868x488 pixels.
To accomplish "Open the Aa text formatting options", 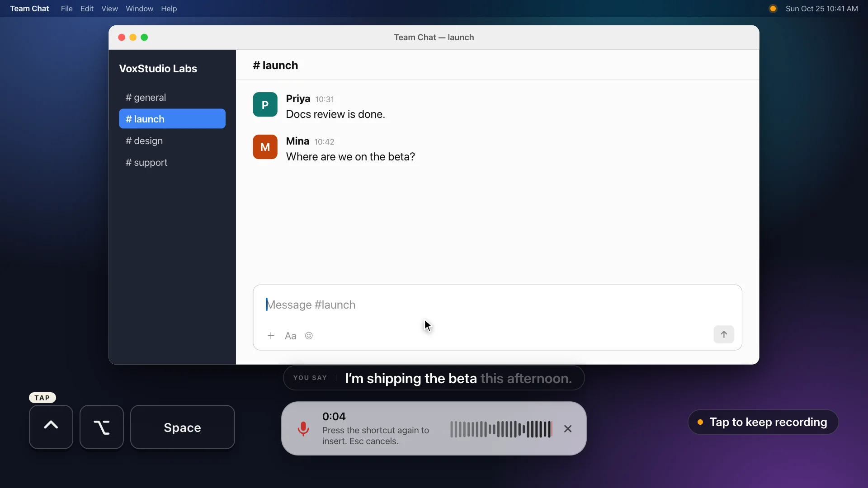I will pyautogui.click(x=290, y=336).
